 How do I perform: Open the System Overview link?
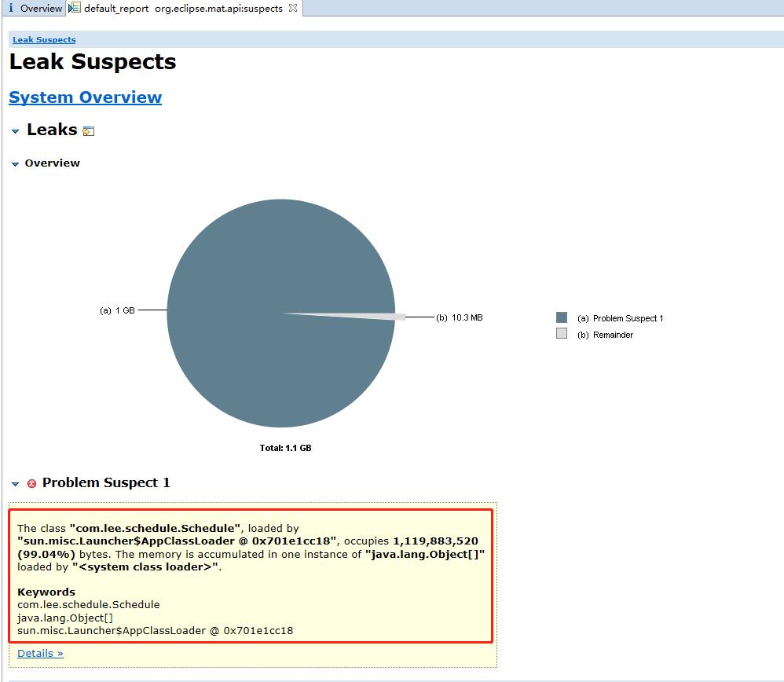[x=86, y=97]
